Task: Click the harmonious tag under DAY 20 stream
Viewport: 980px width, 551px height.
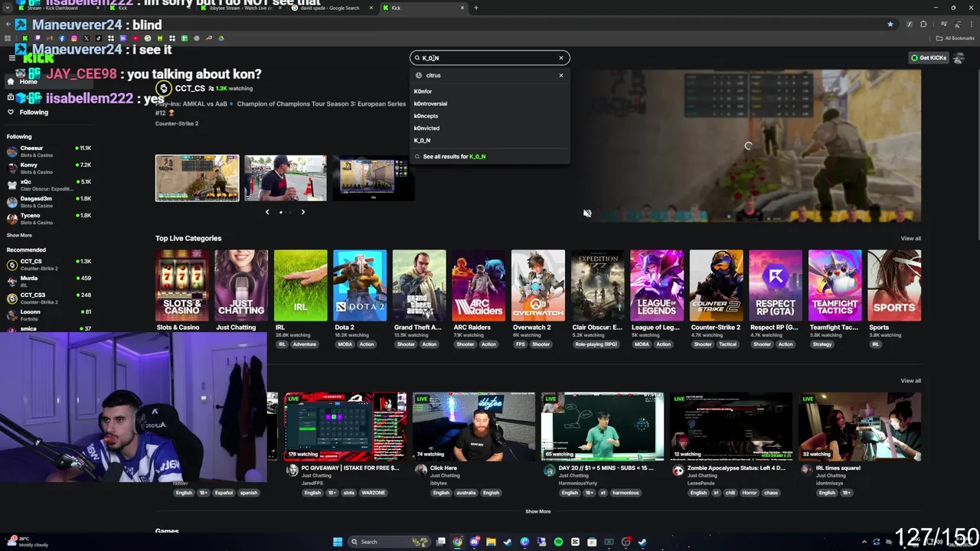Action: pos(626,493)
